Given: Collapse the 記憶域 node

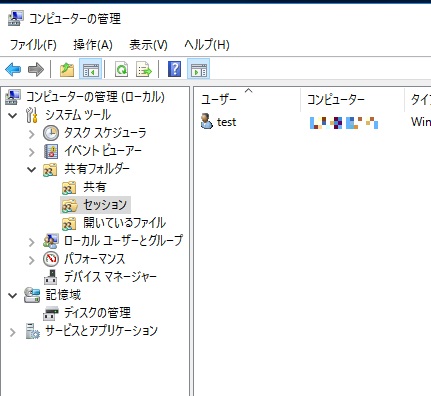Looking at the screenshot, I should (x=13, y=295).
